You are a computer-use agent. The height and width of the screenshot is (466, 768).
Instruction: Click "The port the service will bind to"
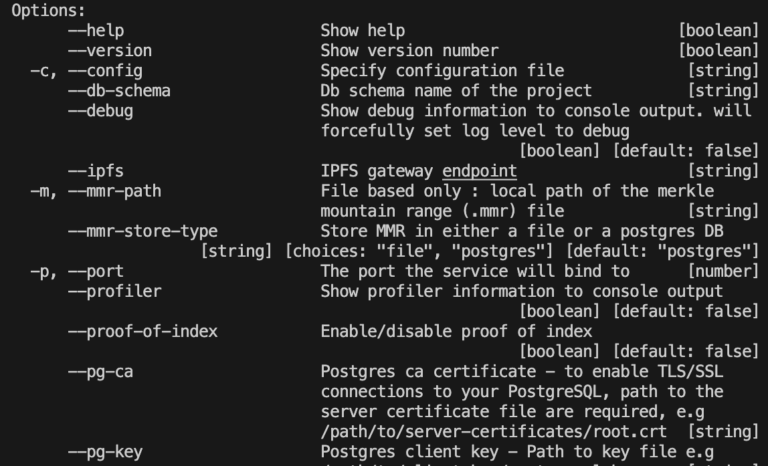click(475, 271)
